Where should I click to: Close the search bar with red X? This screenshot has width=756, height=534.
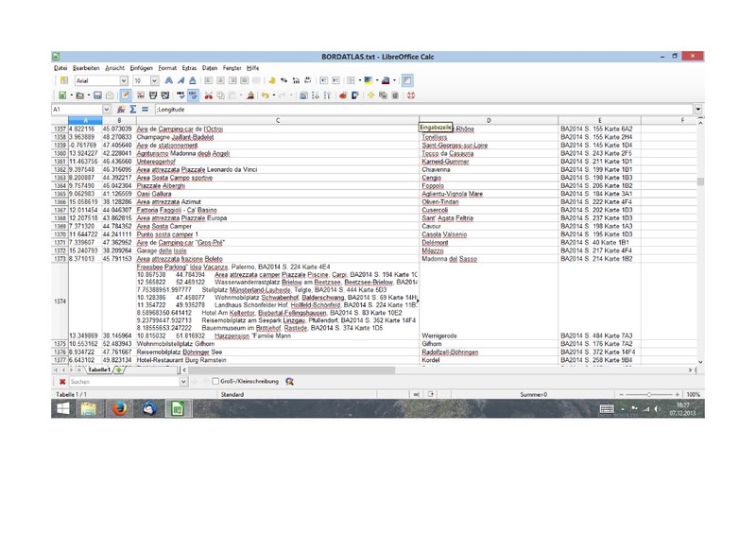(62, 381)
